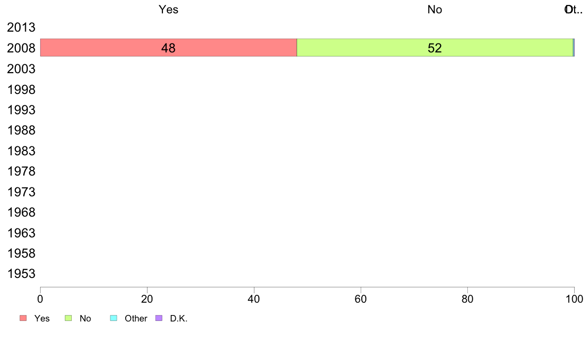
Task: Select the 1998 year label
Action: [21, 90]
